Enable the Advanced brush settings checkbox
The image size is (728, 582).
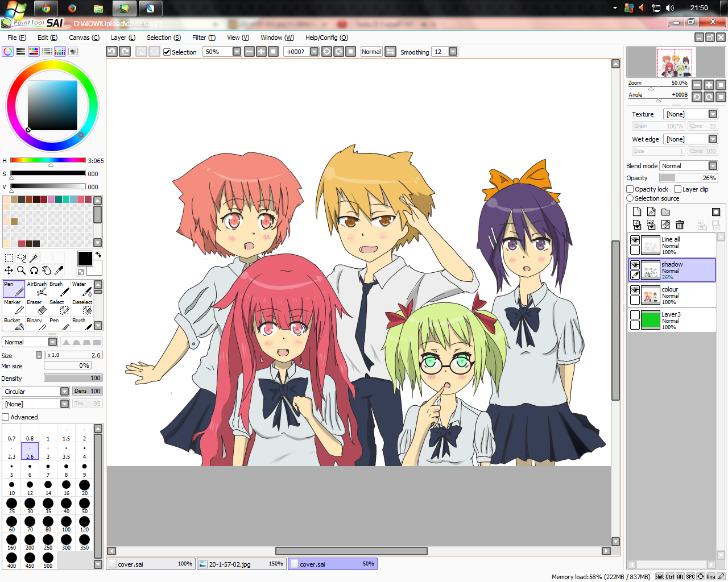[6, 417]
